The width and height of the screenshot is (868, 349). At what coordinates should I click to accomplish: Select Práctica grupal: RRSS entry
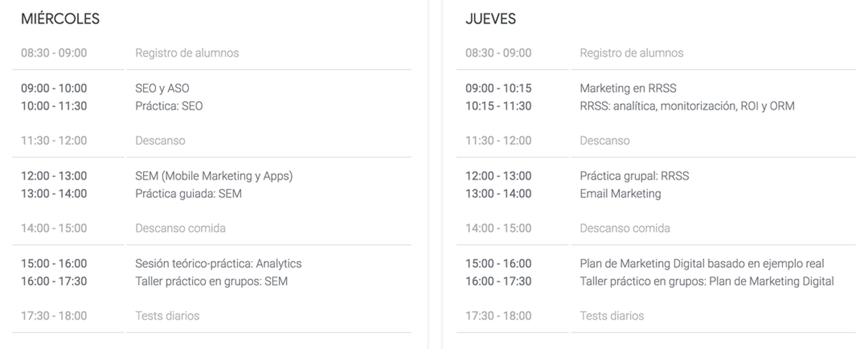click(634, 176)
